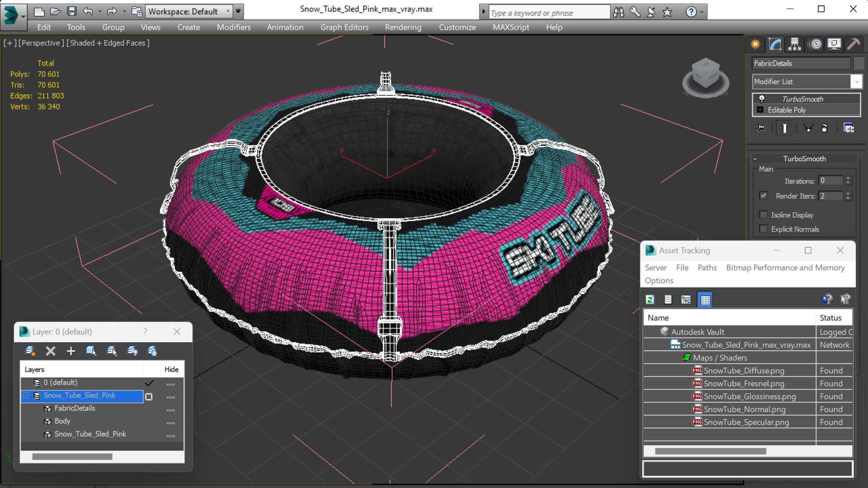The height and width of the screenshot is (488, 868).
Task: Open the Hierarchy command panel tab
Action: [x=795, y=44]
